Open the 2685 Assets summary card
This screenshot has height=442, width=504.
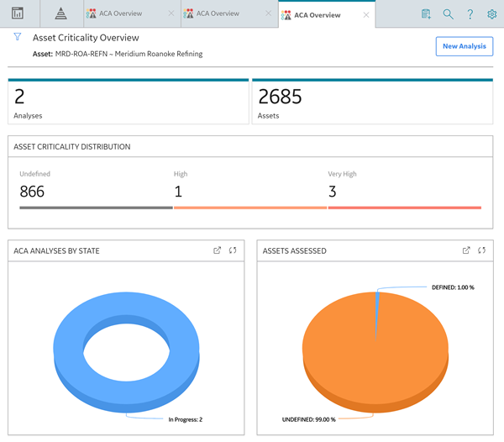coord(372,102)
